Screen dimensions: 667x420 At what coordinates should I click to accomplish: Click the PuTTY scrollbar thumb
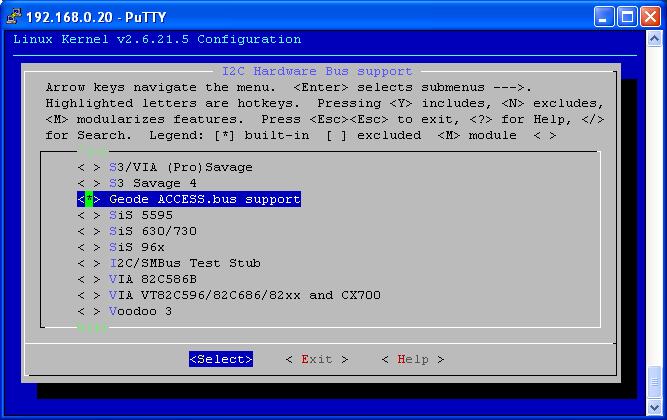654,382
